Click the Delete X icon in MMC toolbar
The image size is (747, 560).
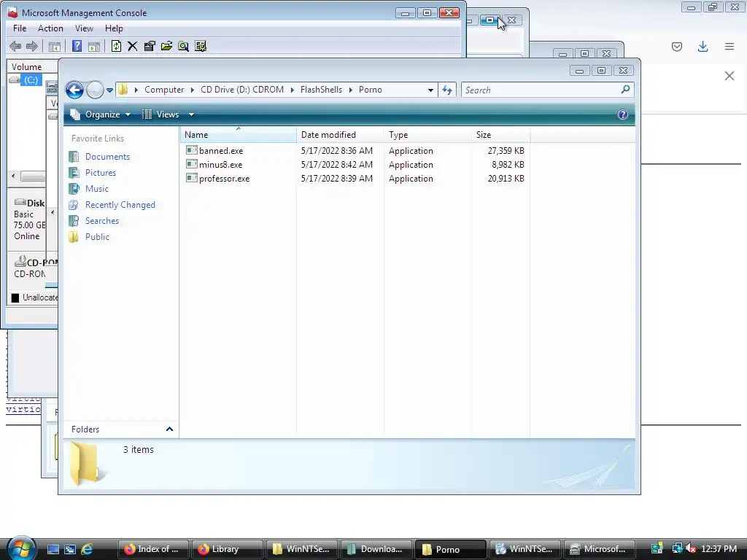[133, 46]
